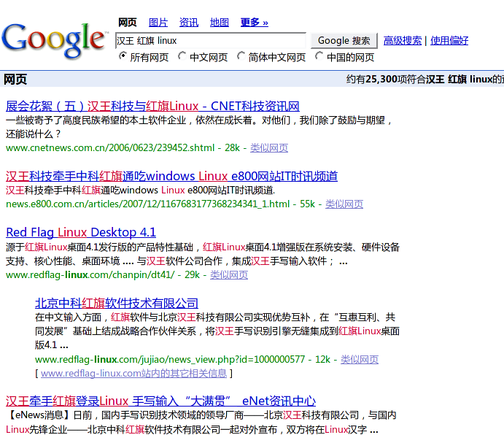Click 类似网页 for the news.e800.com.cn result

(x=344, y=204)
